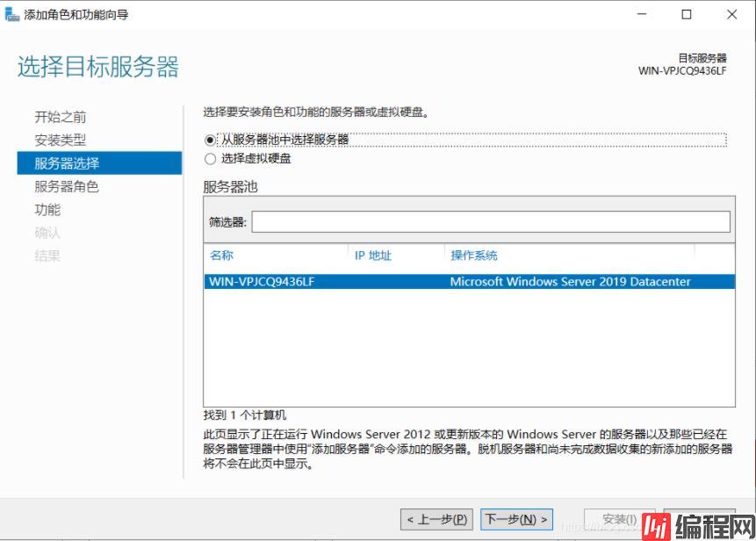756x541 pixels.
Task: Click the Microsoft Windows Server 2019 Datacenter cell
Action: [x=570, y=282]
